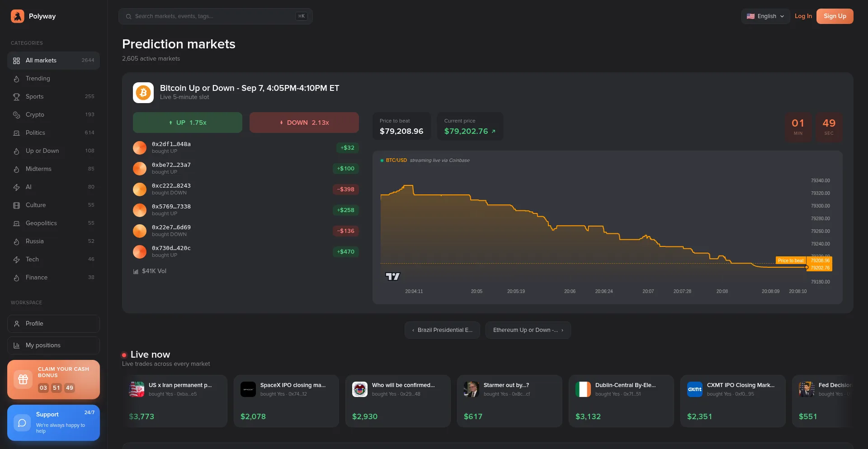Open the 24/7 Support panel
868x449 pixels.
(x=53, y=423)
